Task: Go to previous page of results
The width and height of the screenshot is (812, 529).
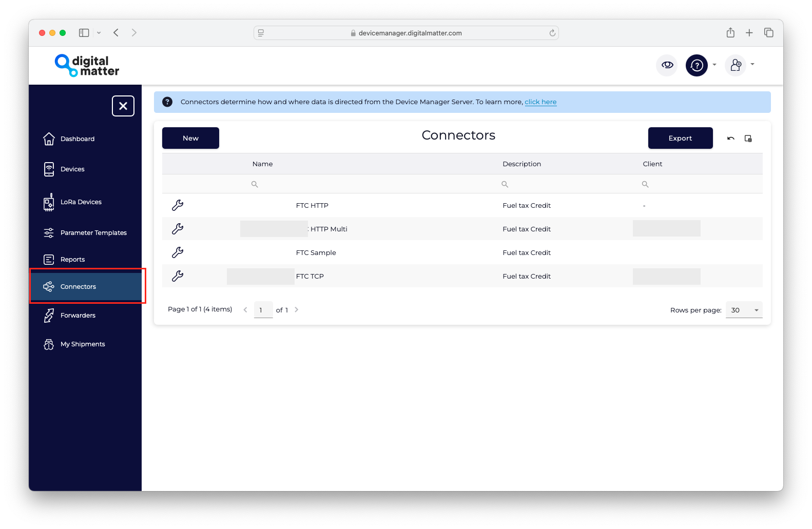Action: (245, 310)
